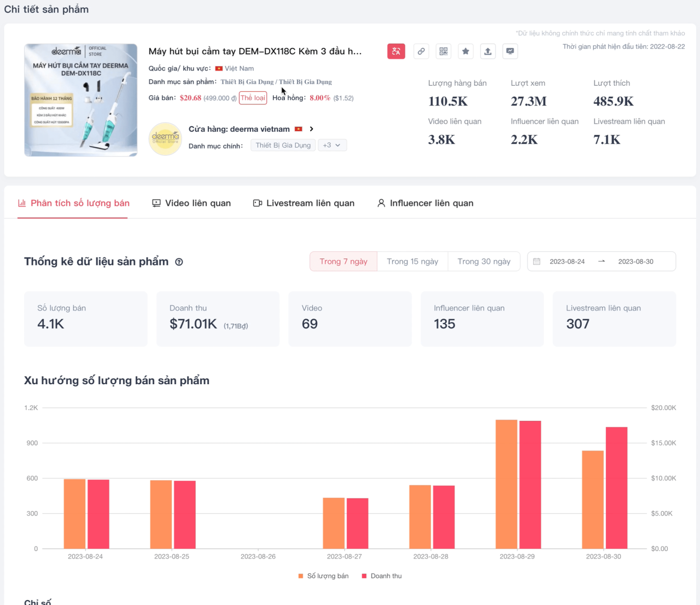The image size is (700, 605).
Task: Open the QR code icon
Action: 444,51
